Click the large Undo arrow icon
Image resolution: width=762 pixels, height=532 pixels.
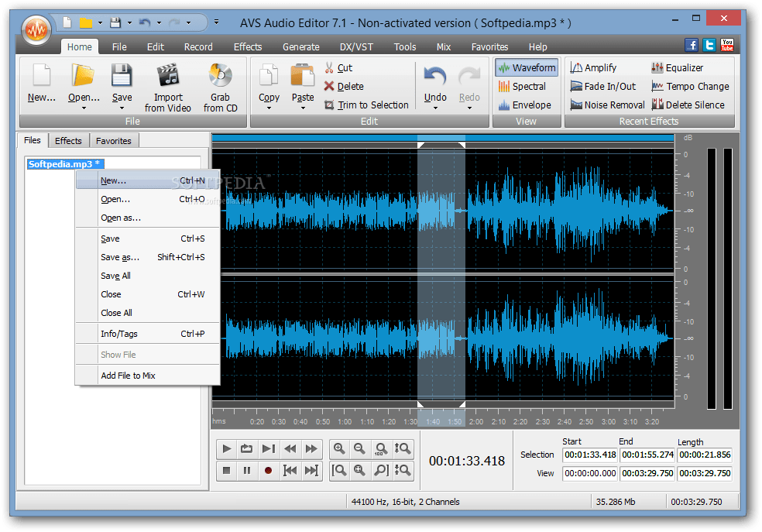click(435, 77)
